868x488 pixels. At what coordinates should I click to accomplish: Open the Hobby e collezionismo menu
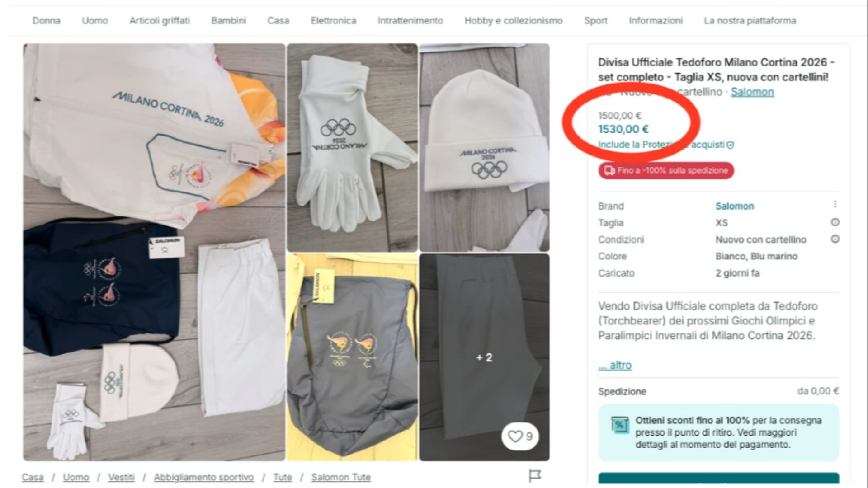click(x=513, y=21)
